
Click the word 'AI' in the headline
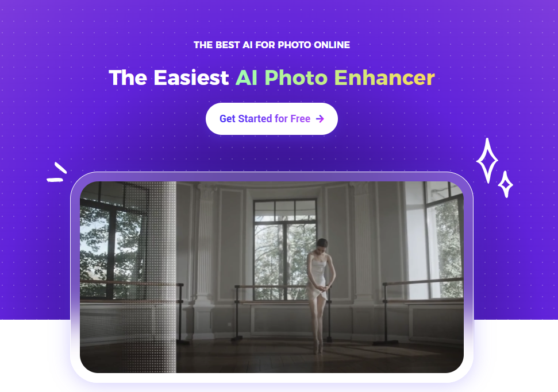(247, 77)
